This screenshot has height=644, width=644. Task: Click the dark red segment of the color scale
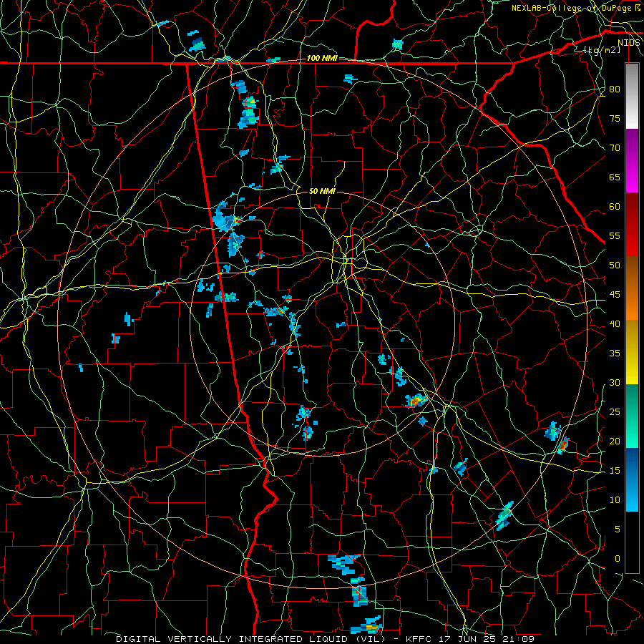pos(632,225)
